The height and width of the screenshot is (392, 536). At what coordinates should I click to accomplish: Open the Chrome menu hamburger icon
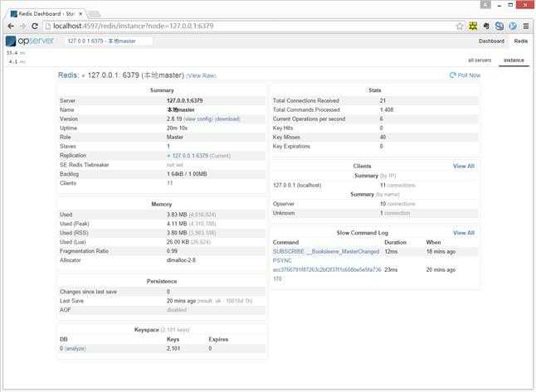[526, 26]
